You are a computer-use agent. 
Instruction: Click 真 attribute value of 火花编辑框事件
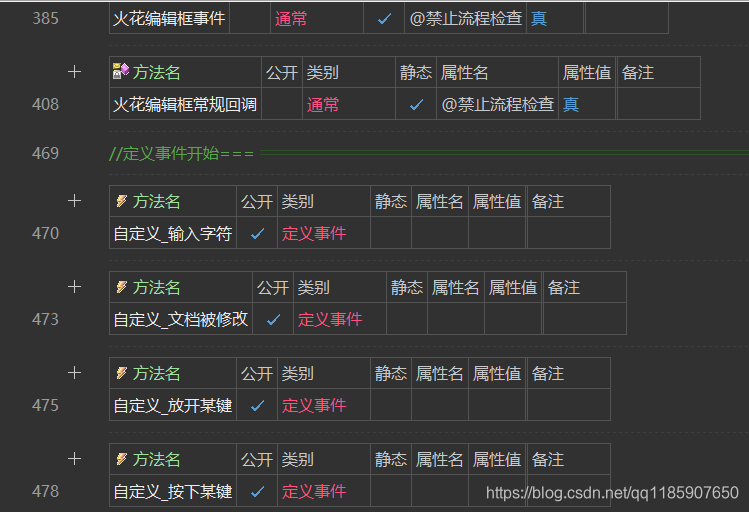(539, 19)
